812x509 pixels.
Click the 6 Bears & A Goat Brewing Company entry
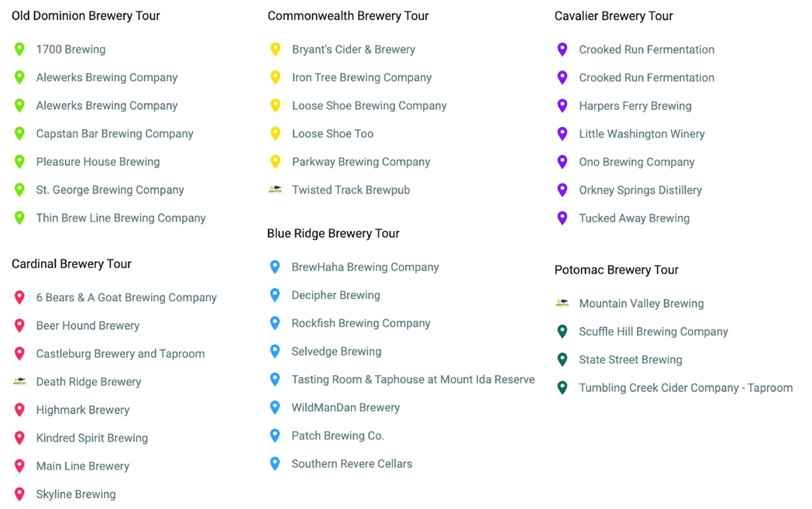point(126,297)
